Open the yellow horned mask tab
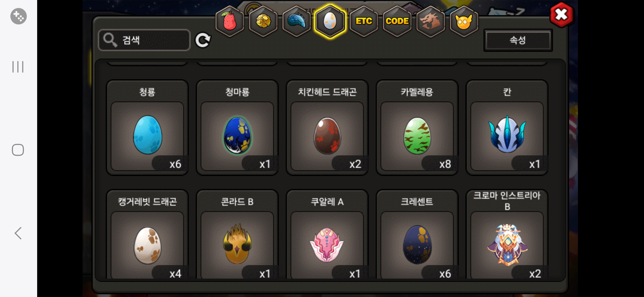This screenshot has height=297, width=644. 464,21
